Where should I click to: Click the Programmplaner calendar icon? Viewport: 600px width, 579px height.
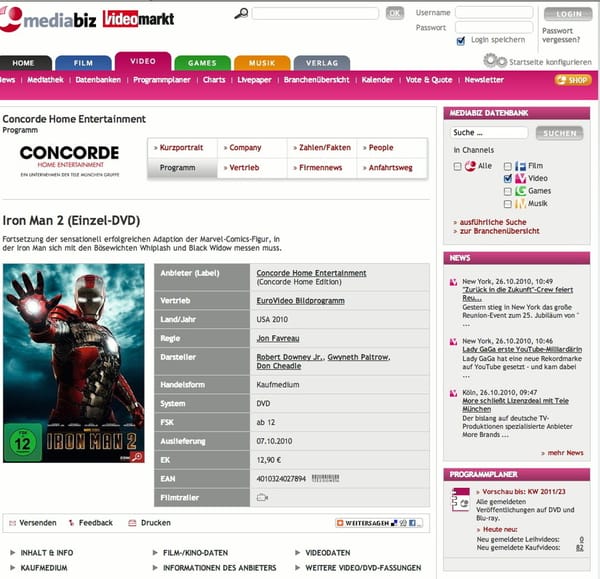(461, 499)
